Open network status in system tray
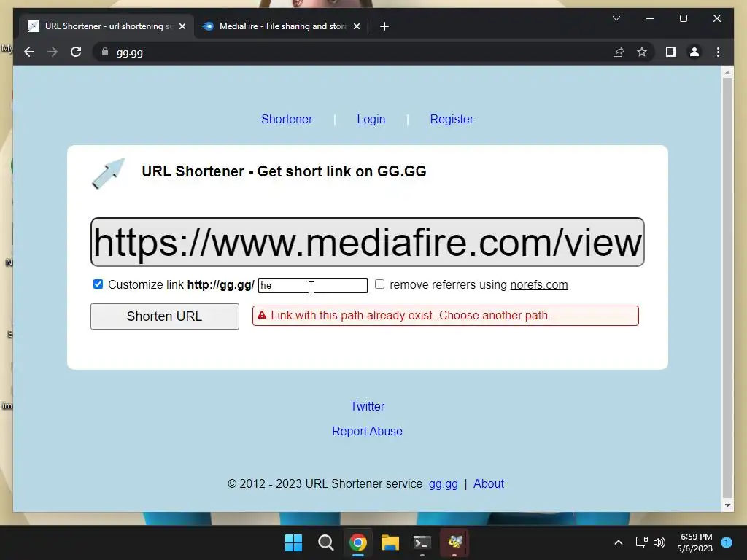The image size is (747, 560). click(642, 542)
